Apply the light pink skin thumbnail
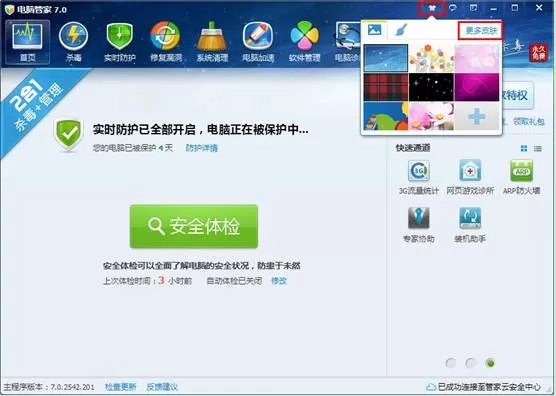The image size is (556, 396). (x=477, y=58)
